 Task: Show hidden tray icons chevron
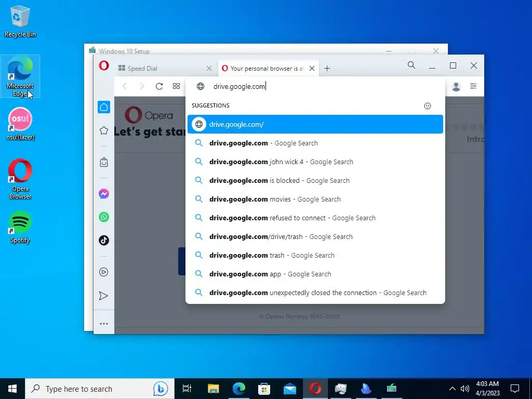[453, 389]
